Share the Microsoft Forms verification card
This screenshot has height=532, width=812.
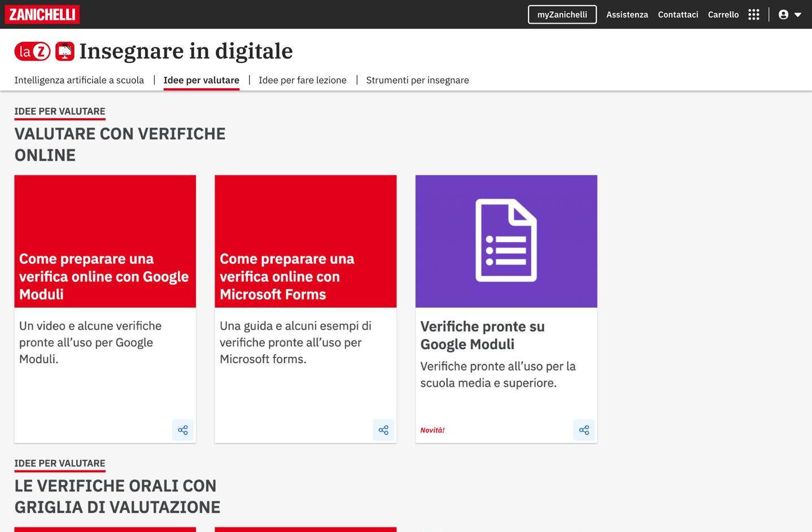(x=383, y=430)
